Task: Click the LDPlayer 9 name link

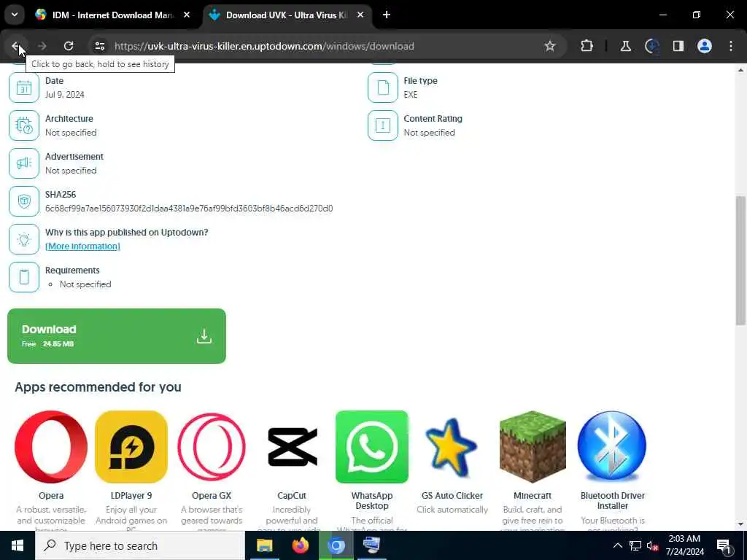Action: click(x=131, y=495)
